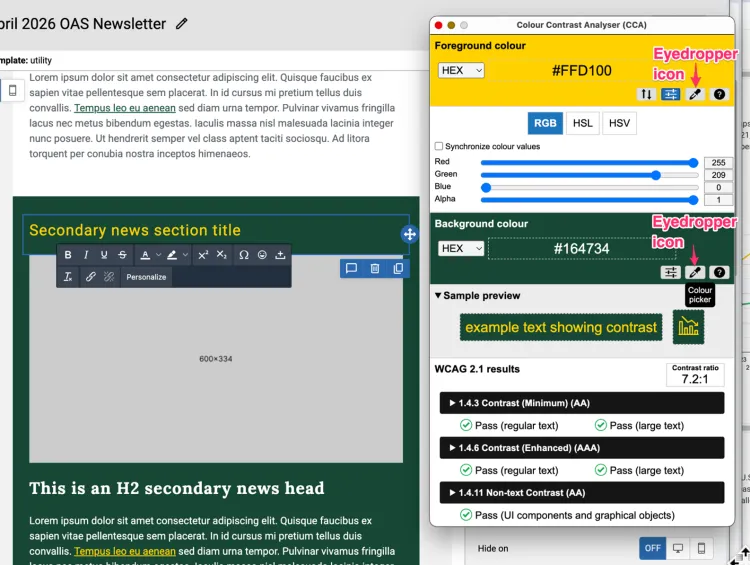Click the font colour A icon
The image size is (750, 565).
point(145,255)
